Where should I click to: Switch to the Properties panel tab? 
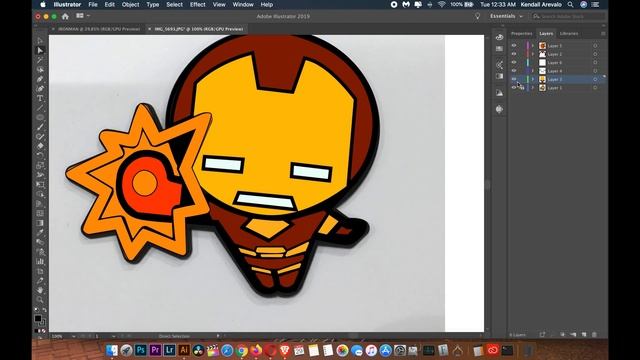[522, 33]
